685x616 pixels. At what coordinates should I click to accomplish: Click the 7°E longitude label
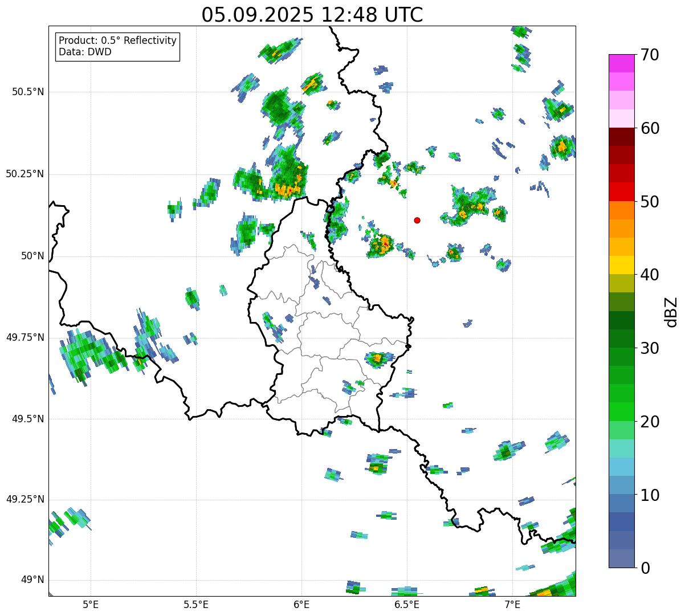click(x=512, y=604)
